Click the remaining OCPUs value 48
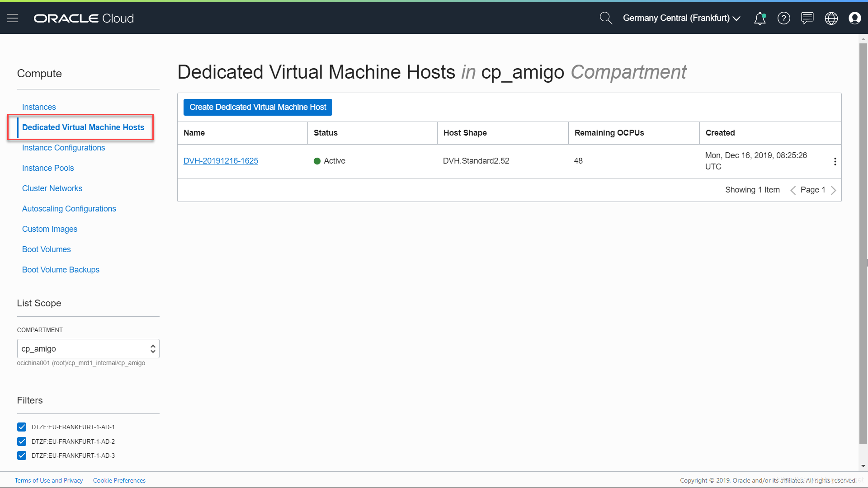The height and width of the screenshot is (488, 868). click(x=578, y=161)
